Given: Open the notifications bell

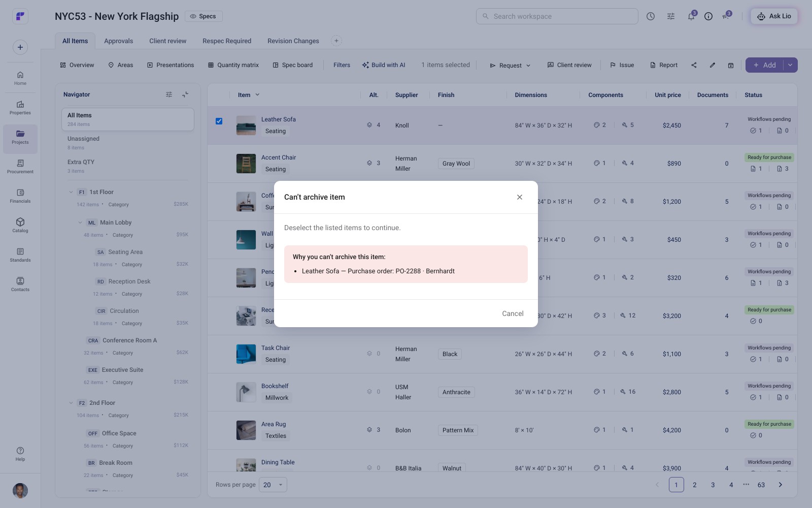Looking at the screenshot, I should [x=691, y=16].
